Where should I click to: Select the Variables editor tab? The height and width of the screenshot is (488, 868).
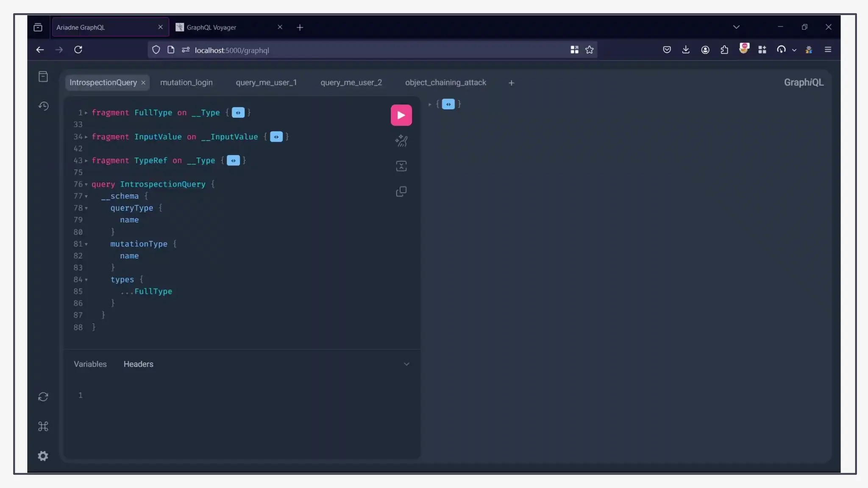pyautogui.click(x=90, y=364)
